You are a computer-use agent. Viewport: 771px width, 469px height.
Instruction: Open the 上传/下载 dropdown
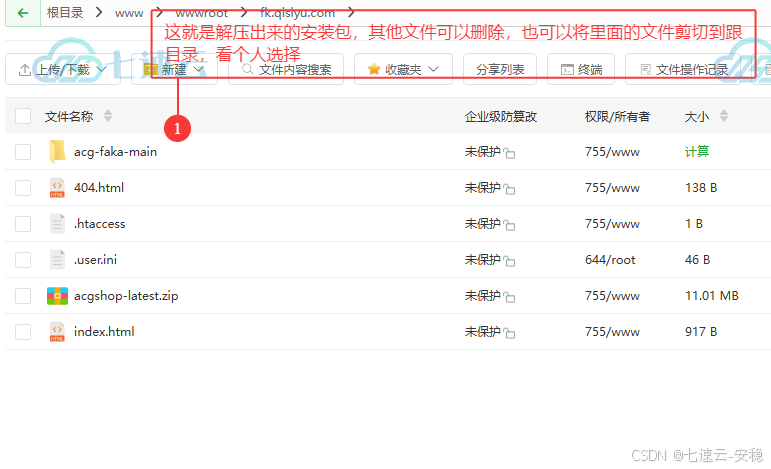[62, 69]
